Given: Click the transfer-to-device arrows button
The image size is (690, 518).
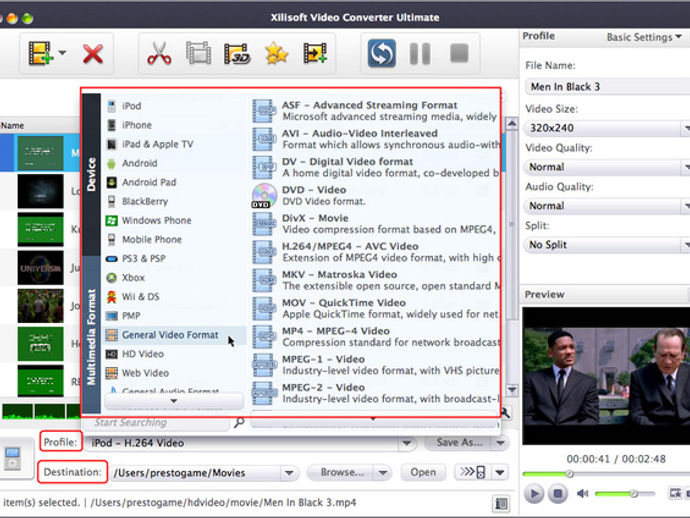Looking at the screenshot, I should [x=472, y=472].
